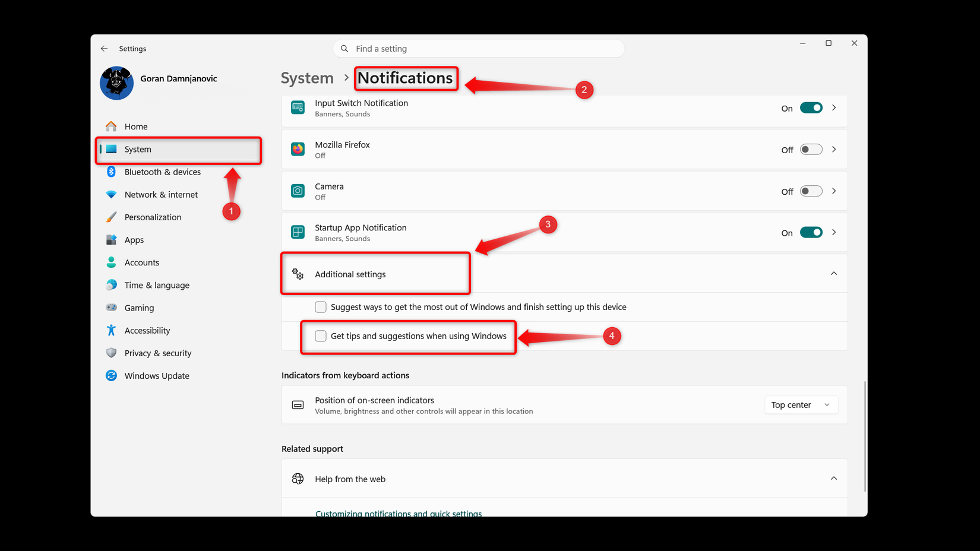This screenshot has height=551, width=980.
Task: Collapse the Additional settings section chevron
Action: pos(834,274)
